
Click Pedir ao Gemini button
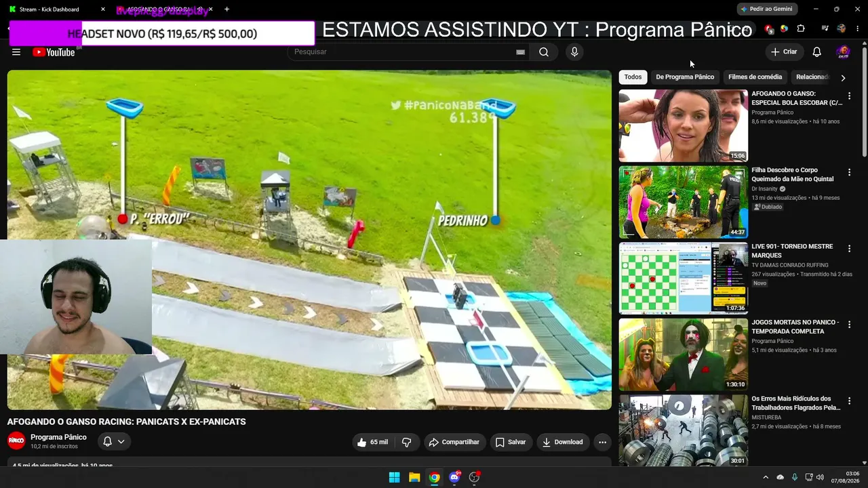pyautogui.click(x=767, y=9)
